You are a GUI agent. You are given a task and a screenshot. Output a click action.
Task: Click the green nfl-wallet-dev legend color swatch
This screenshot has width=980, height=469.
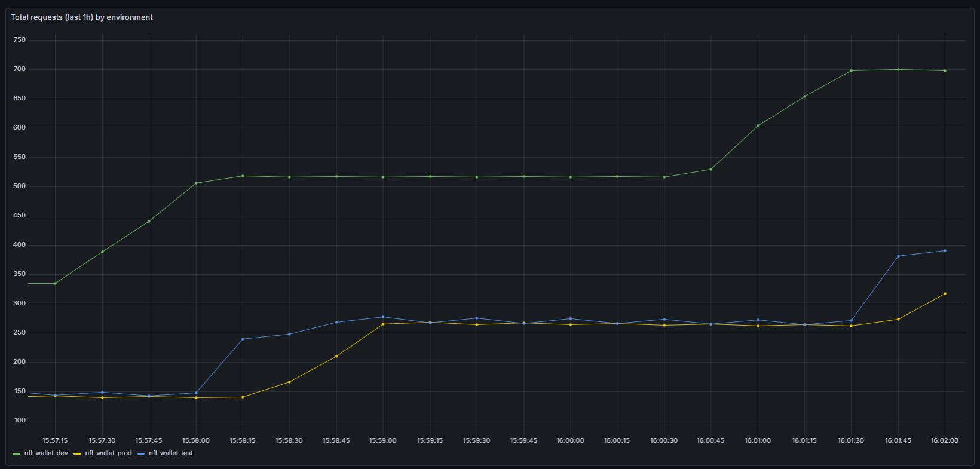(16, 454)
